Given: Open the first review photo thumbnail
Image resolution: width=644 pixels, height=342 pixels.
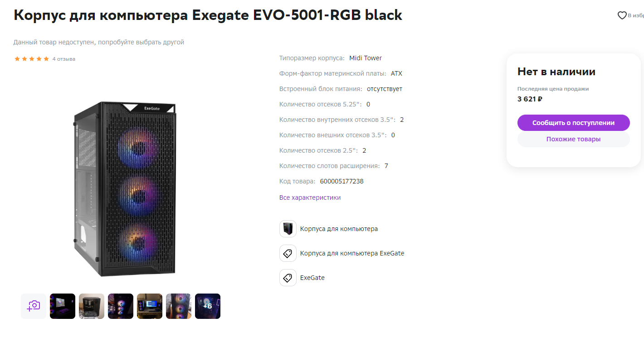Looking at the screenshot, I should [63, 306].
